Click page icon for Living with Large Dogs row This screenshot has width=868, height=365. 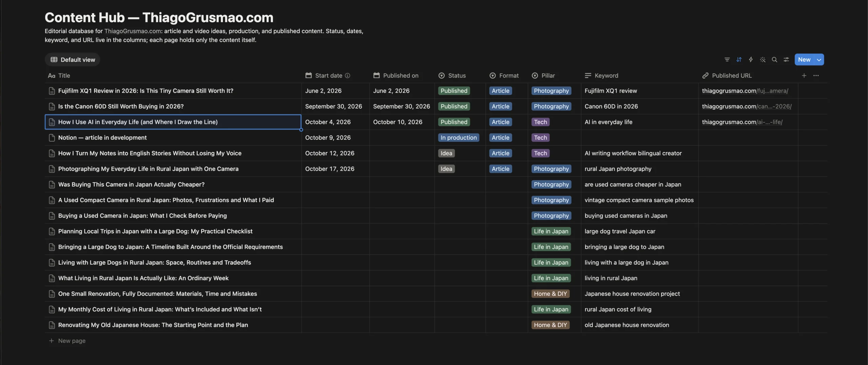pyautogui.click(x=52, y=263)
